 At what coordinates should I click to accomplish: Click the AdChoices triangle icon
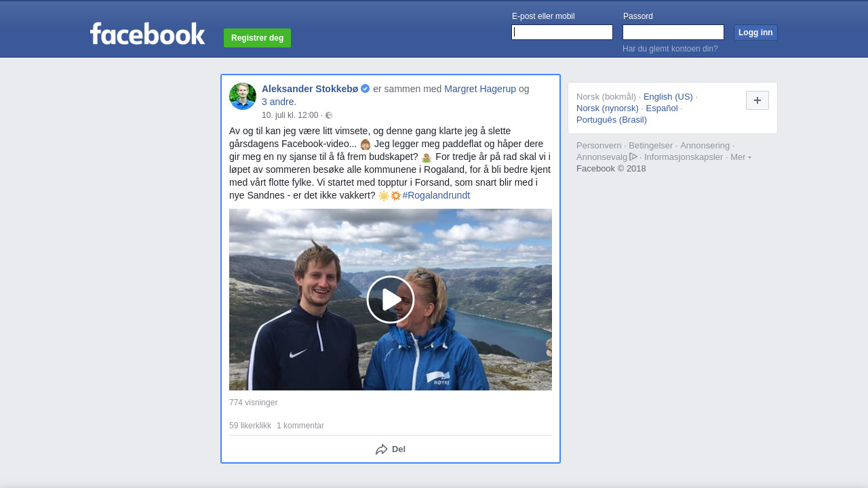tap(633, 157)
